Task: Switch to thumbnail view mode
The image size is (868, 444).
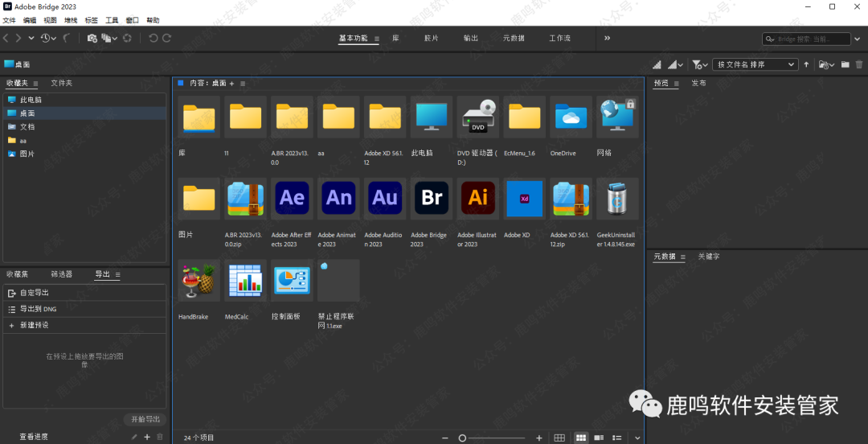Action: (x=581, y=438)
